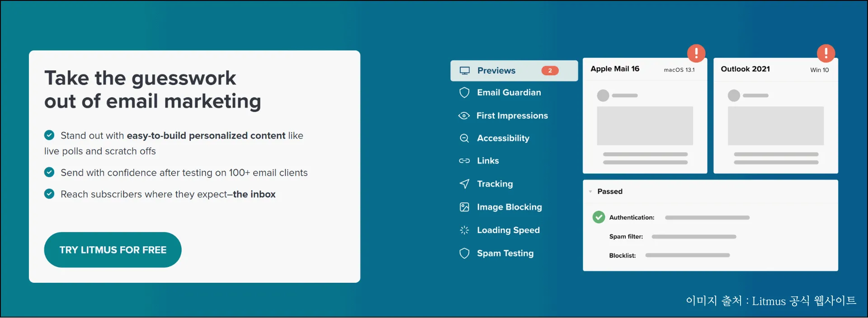868x318 pixels.
Task: Click the red alert icon on Apple Mail 16
Action: [696, 53]
